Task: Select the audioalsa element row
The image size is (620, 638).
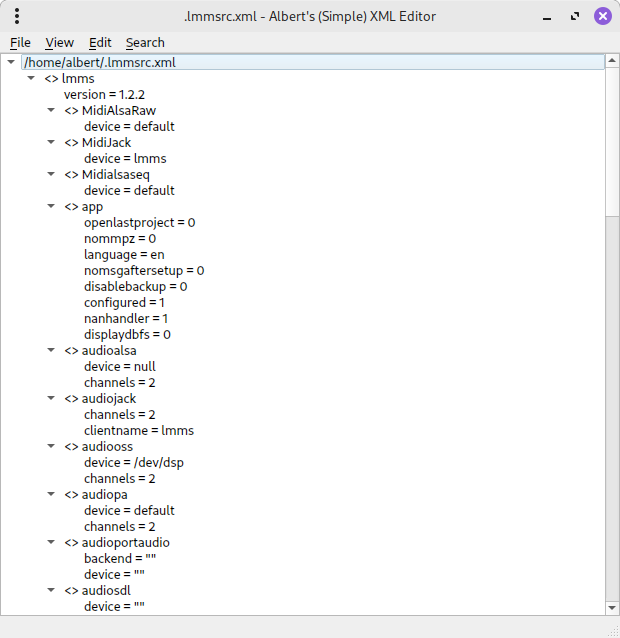Action: tap(100, 351)
